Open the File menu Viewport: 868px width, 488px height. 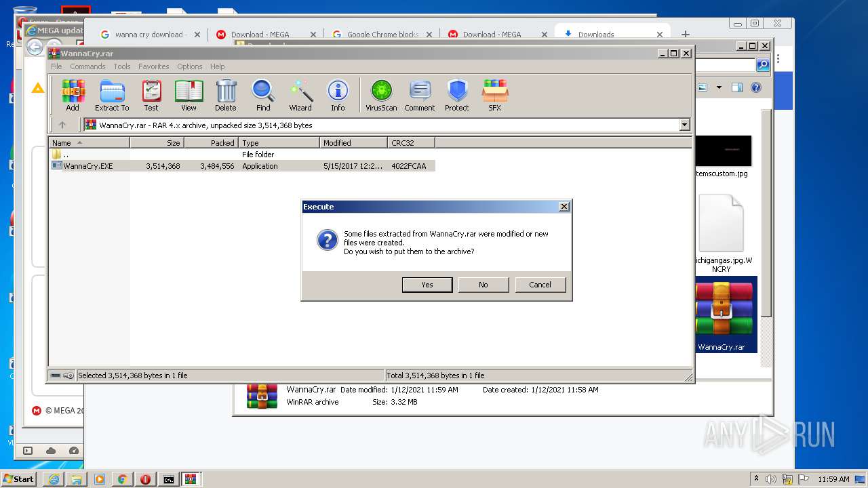[x=56, y=66]
